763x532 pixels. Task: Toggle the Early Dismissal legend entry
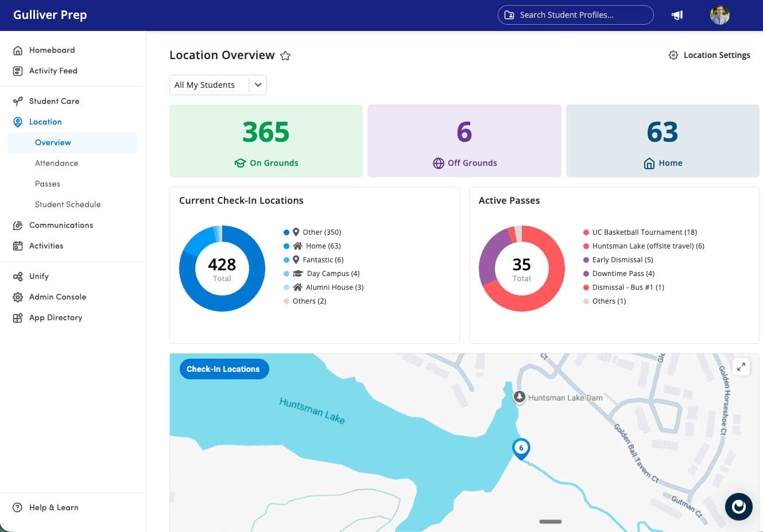[618, 260]
